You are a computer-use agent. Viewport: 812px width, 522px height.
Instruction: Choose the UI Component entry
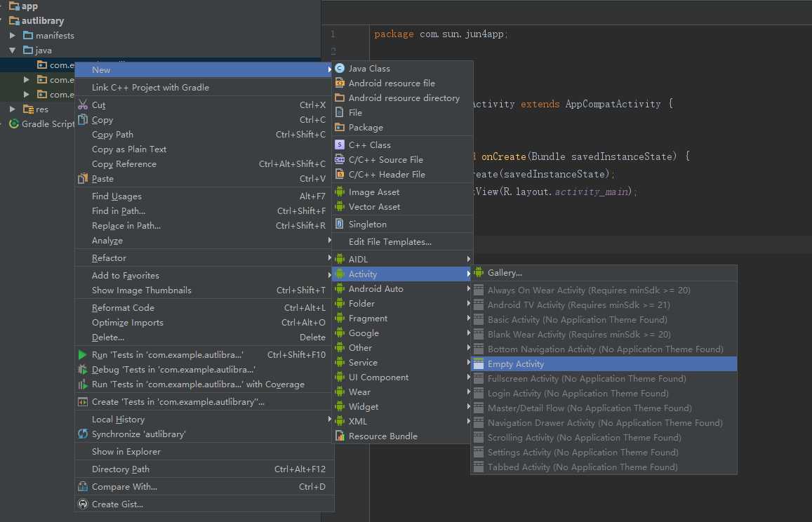pyautogui.click(x=402, y=377)
